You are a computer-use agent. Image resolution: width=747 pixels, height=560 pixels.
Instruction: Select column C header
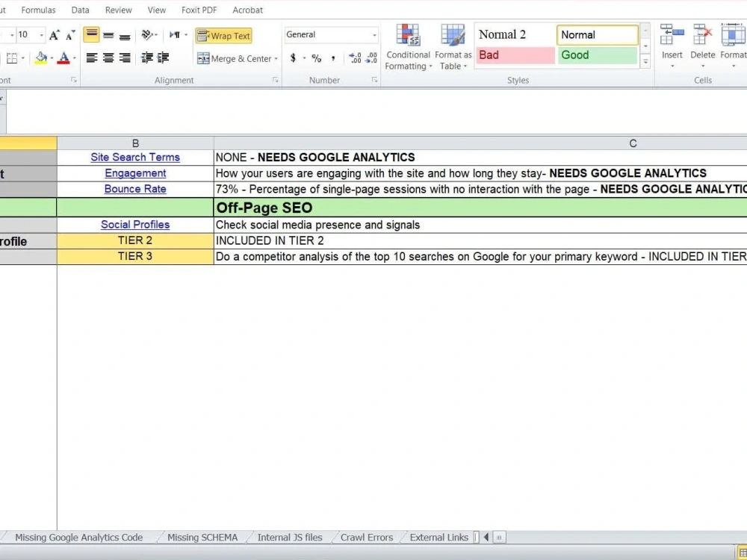(480, 143)
